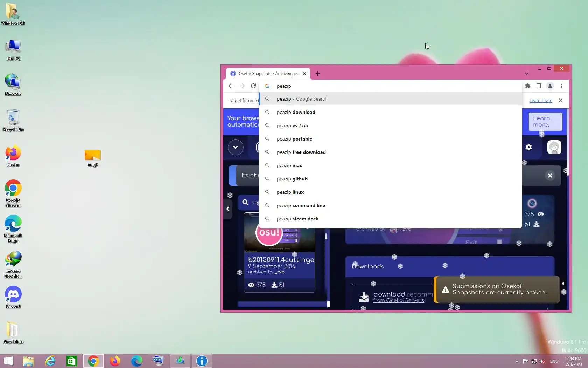
Task: Close the Osekai Snapshots tab
Action: pyautogui.click(x=304, y=74)
